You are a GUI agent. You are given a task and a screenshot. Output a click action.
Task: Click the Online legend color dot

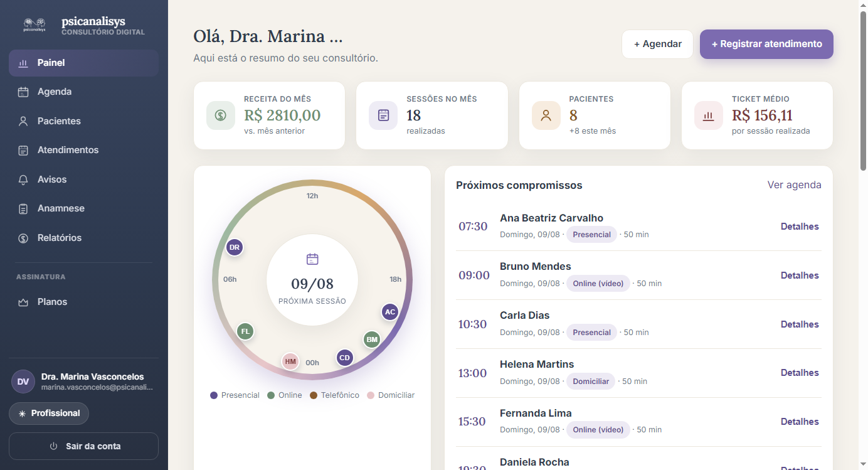pos(271,395)
